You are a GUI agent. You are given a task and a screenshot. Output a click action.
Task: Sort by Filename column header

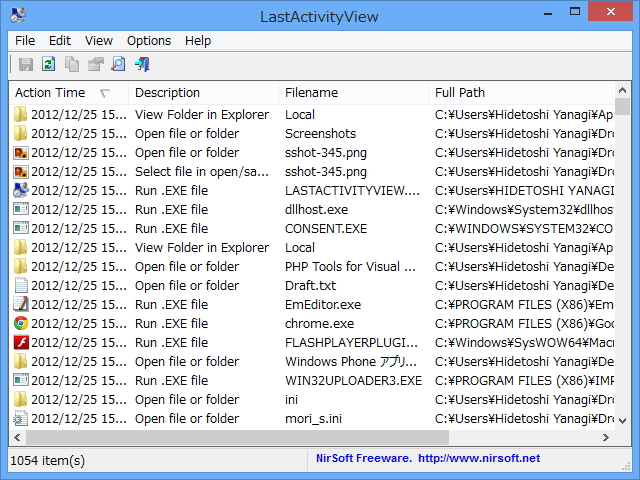353,93
